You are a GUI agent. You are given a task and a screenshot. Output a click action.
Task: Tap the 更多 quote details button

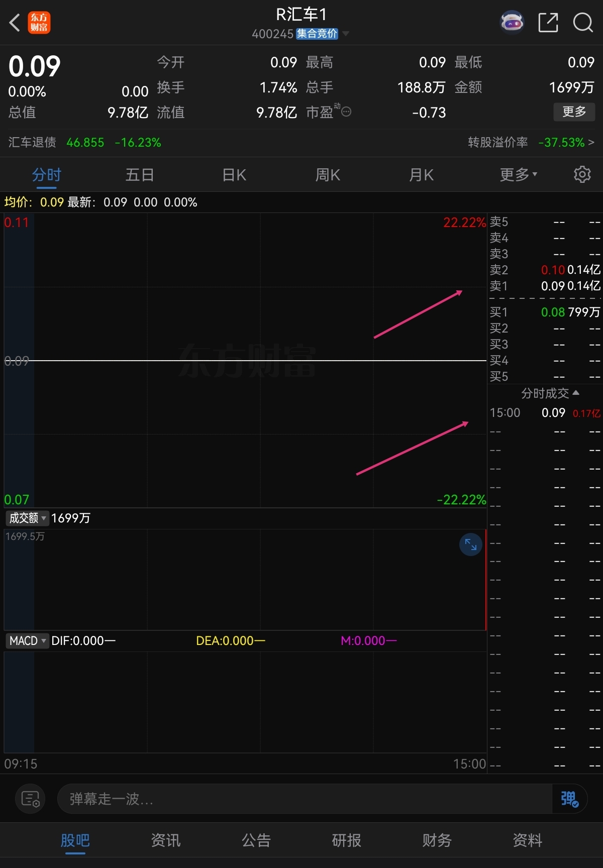pos(574,112)
